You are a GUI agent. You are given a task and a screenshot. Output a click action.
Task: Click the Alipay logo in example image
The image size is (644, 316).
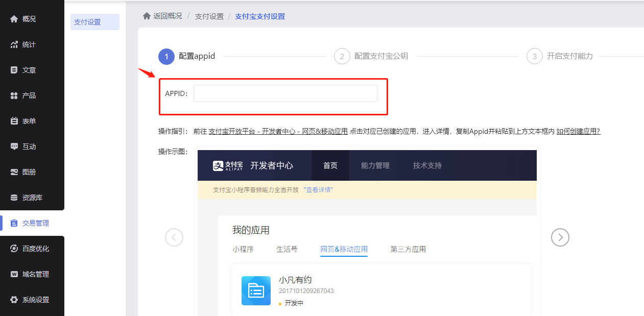pyautogui.click(x=228, y=165)
